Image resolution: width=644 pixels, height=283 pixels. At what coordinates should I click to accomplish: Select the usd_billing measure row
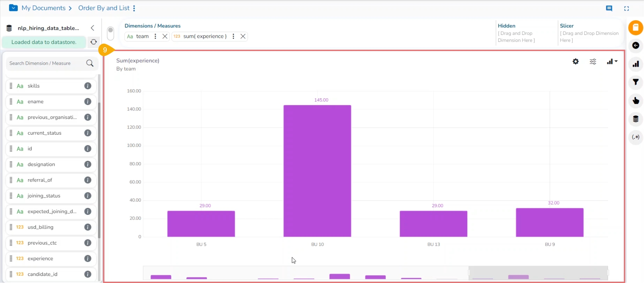51,227
